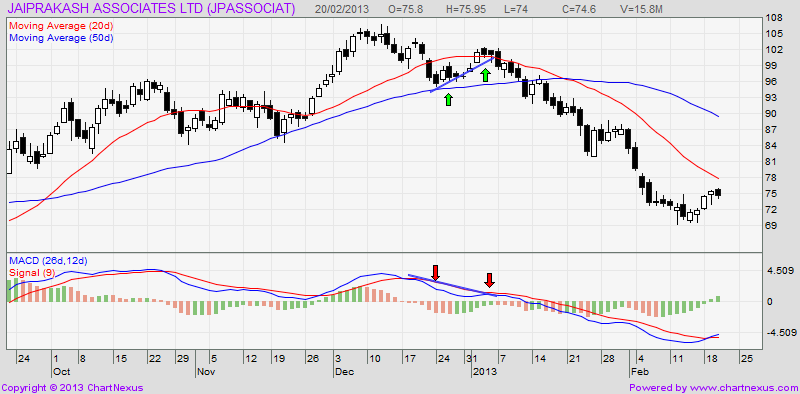Open the Powered by www.chartnexus.com link
This screenshot has width=800, height=394.
click(713, 388)
